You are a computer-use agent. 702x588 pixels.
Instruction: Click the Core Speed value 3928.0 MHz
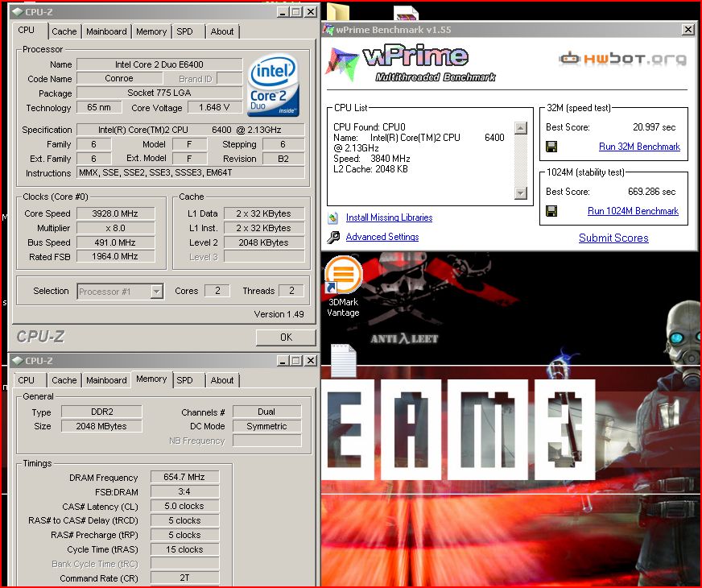115,213
